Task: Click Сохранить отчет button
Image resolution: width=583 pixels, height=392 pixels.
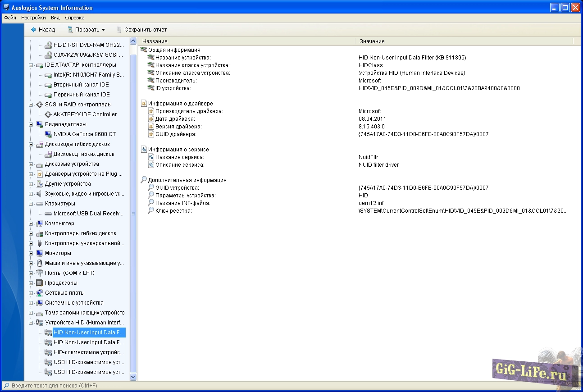Action: click(141, 30)
